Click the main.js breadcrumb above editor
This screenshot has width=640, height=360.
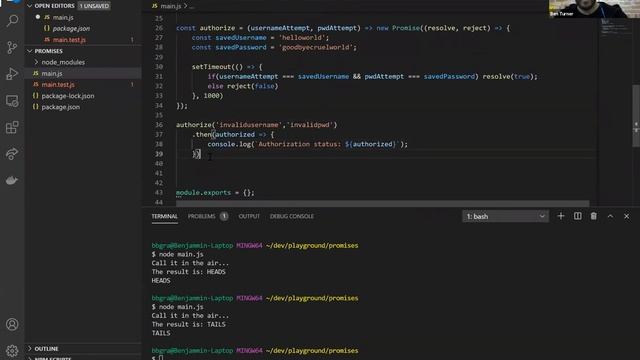pos(171,6)
